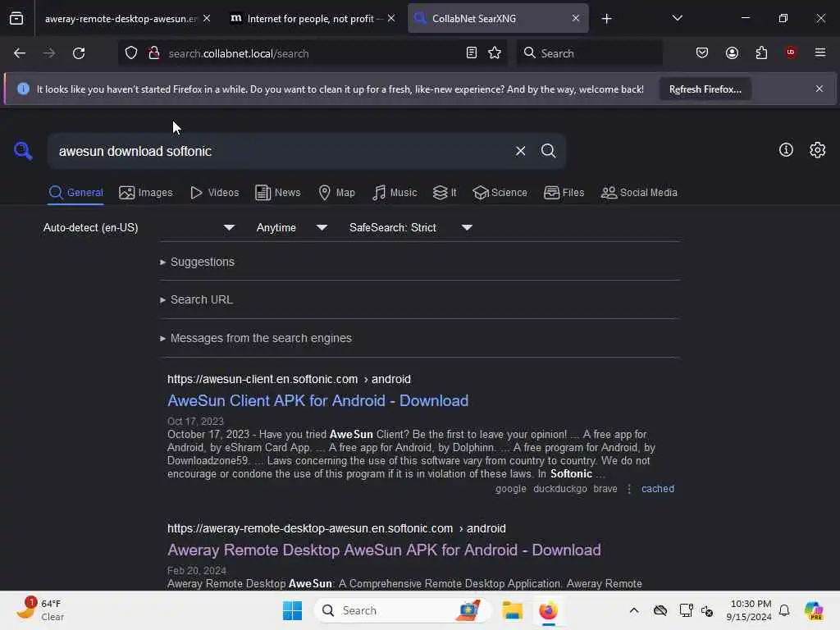
Task: Open tracking protection shield icon
Action: [131, 53]
